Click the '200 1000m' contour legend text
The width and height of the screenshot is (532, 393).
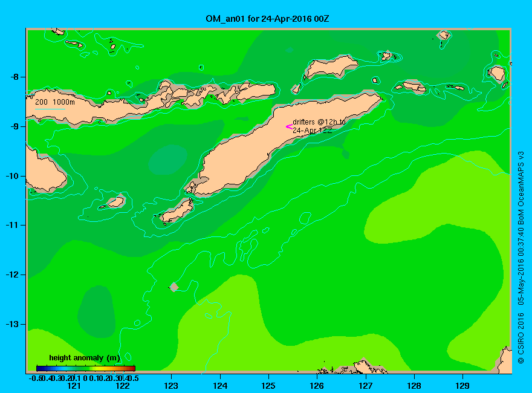tap(55, 102)
